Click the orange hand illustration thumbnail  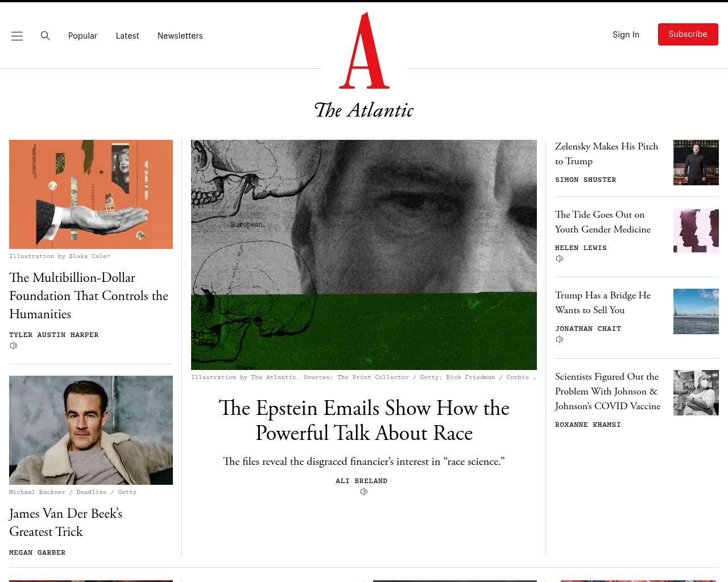point(91,194)
